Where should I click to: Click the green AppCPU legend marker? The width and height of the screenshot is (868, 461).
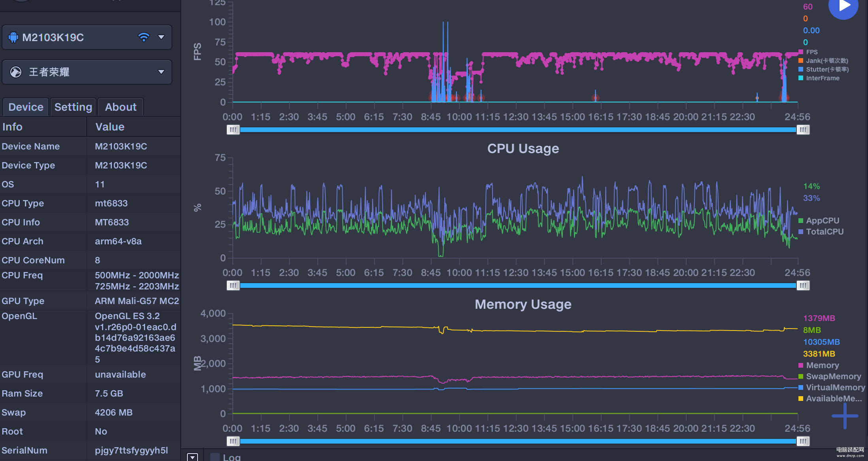click(x=801, y=221)
